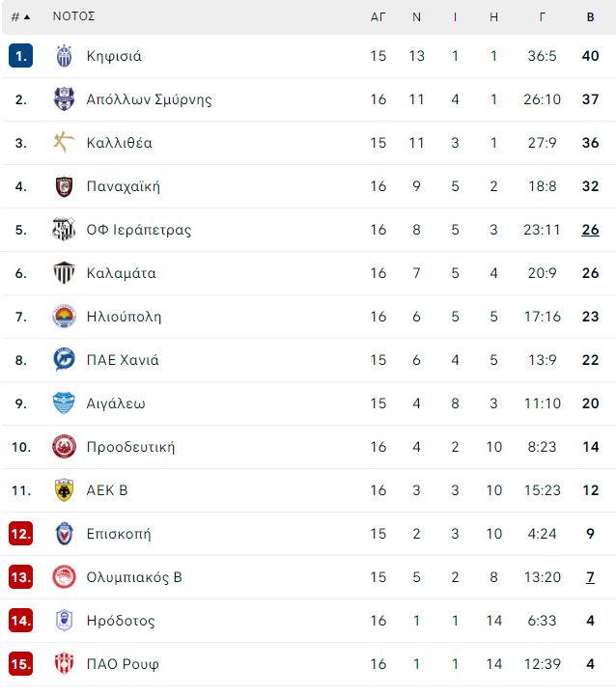Click the Κηφισιά team crest icon

(64, 56)
